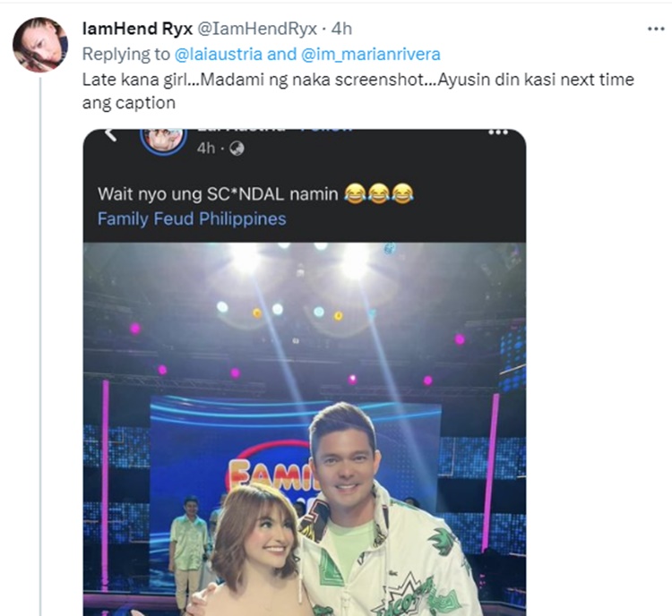Screen dimensions: 672x616
Task: Click the embedded post's 4h timestamp
Action: click(206, 148)
